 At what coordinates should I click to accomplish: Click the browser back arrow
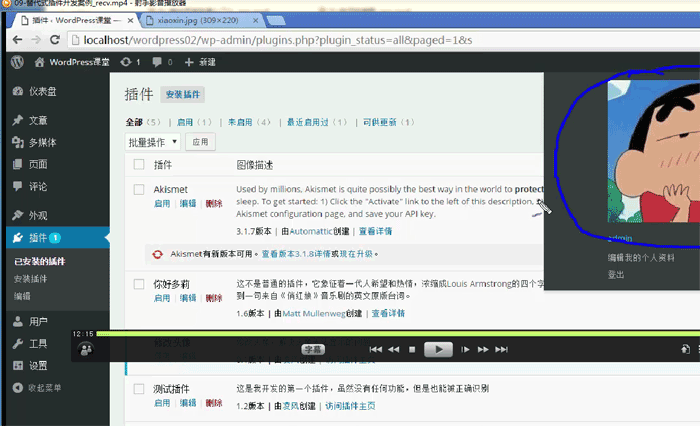[17, 40]
